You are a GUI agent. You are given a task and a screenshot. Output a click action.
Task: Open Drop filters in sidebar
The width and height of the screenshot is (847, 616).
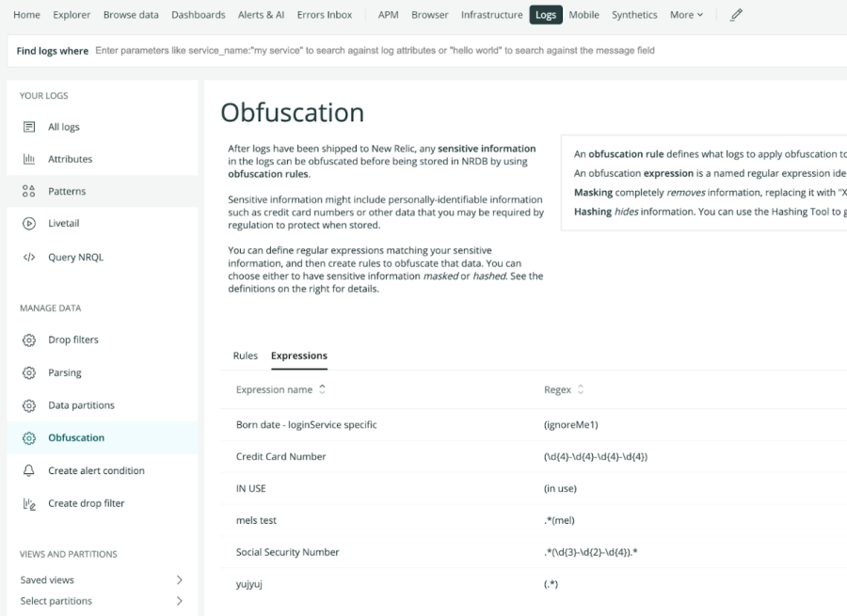[x=73, y=340]
